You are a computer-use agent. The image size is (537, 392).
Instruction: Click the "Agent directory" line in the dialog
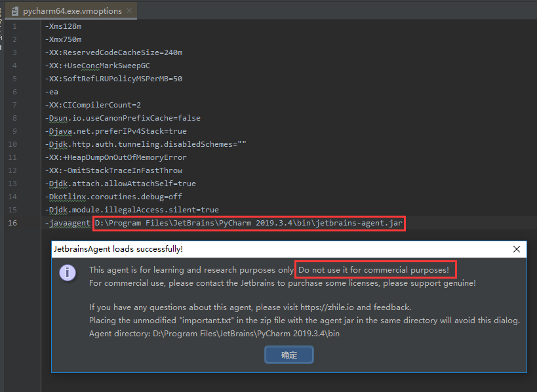(214, 334)
